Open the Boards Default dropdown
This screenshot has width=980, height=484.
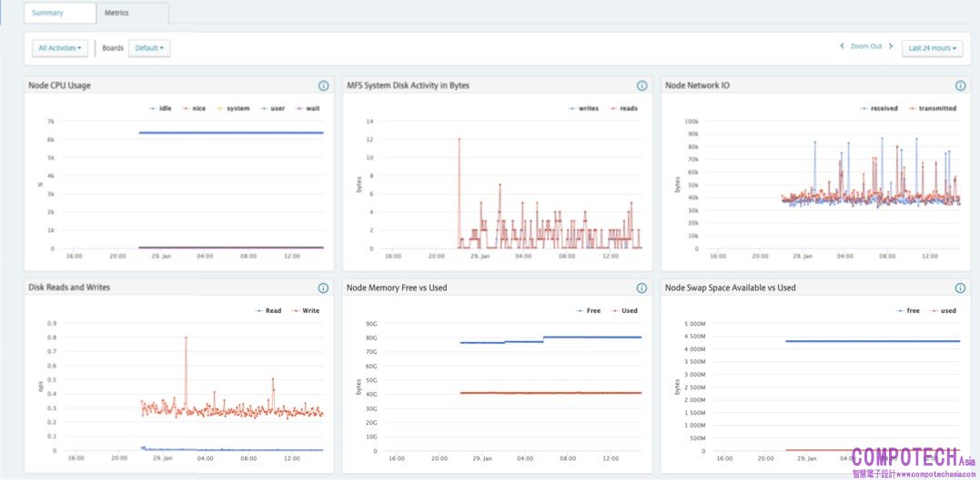[x=149, y=48]
